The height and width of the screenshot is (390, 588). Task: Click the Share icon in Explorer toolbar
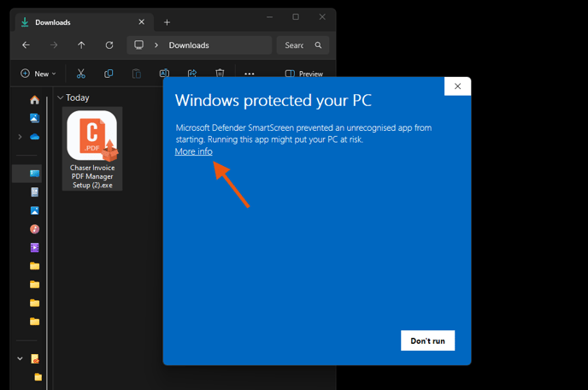[192, 74]
